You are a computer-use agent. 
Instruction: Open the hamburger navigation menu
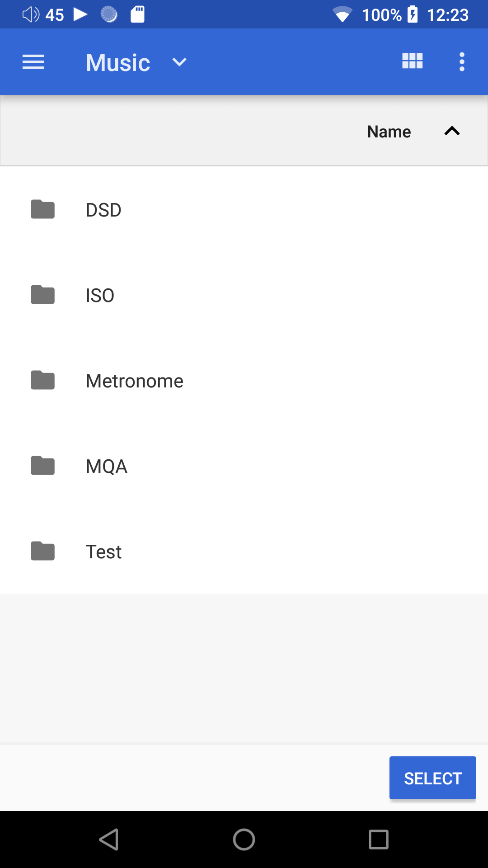[33, 62]
